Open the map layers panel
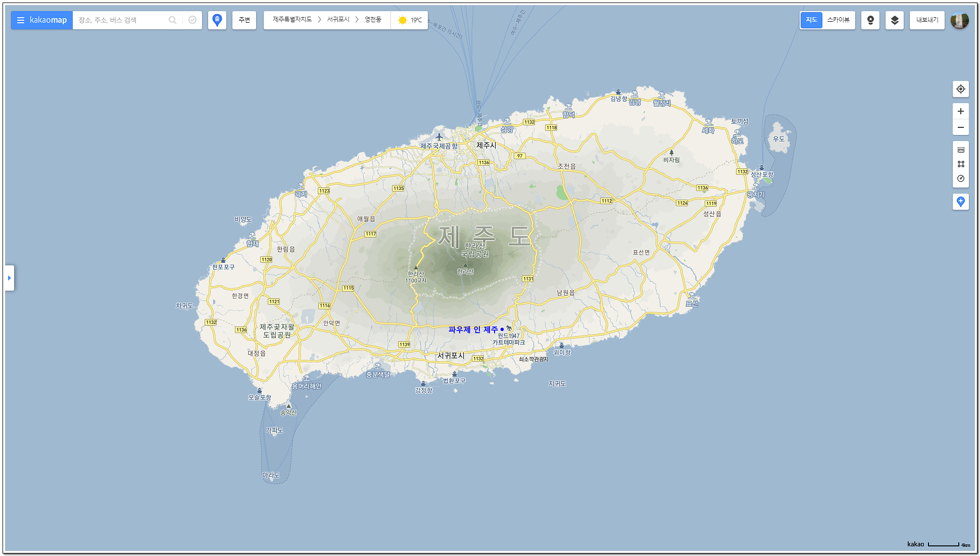 pos(895,20)
